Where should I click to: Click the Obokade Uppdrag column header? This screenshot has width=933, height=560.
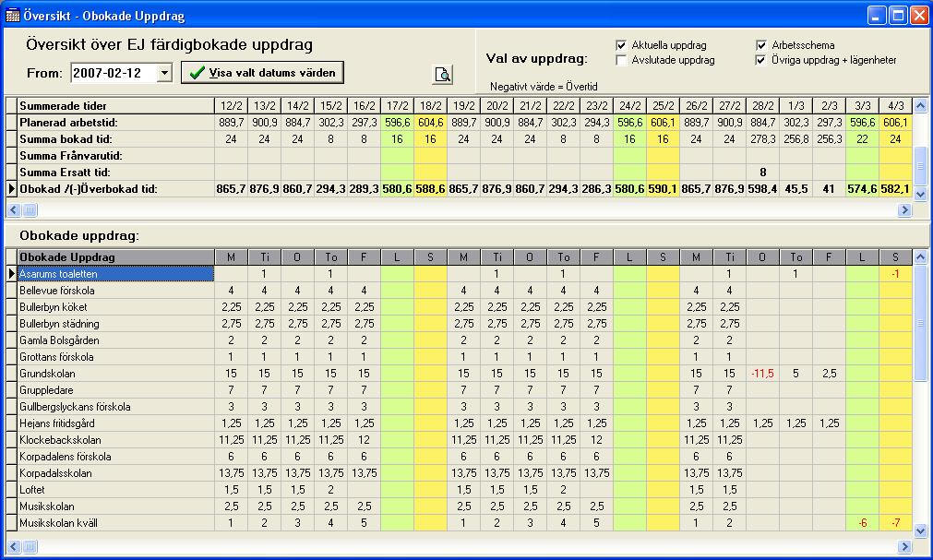[x=116, y=256]
